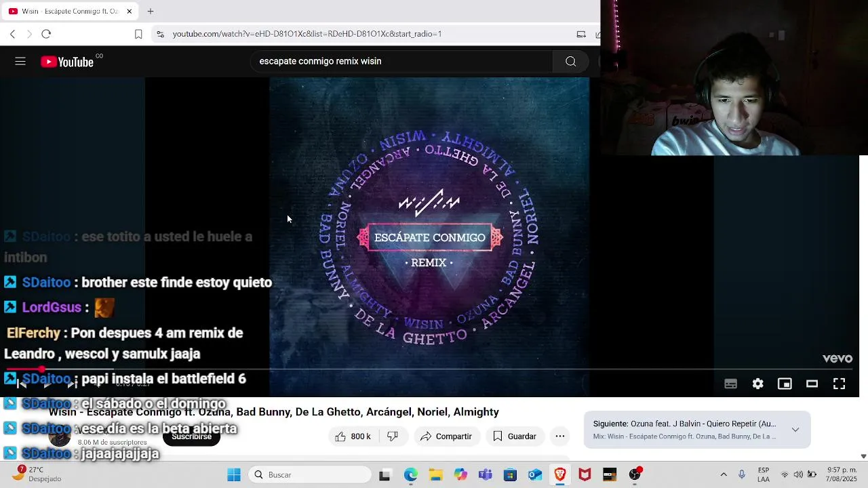Open a new browser tab
This screenshot has height=488, width=868.
tap(151, 12)
